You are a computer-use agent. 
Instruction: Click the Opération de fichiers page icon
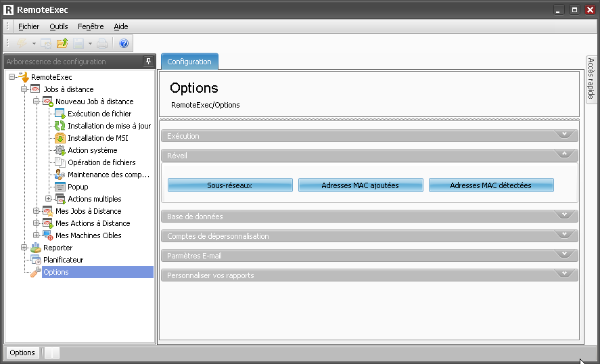point(60,162)
